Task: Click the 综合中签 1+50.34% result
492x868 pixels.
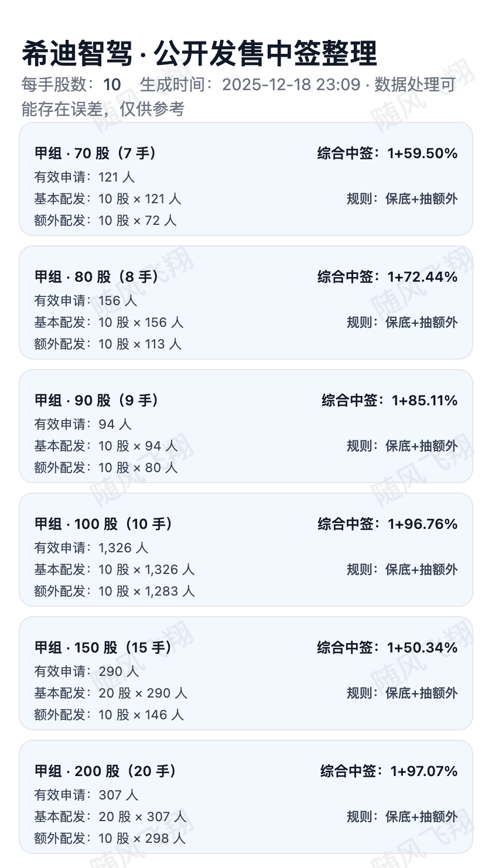Action: click(x=387, y=648)
